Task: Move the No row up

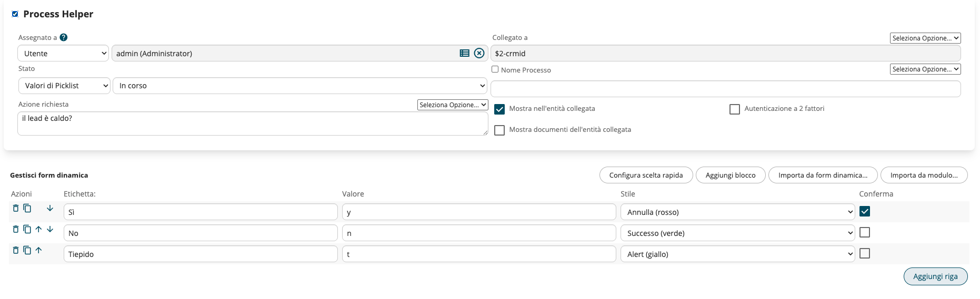Action: pyautogui.click(x=38, y=229)
